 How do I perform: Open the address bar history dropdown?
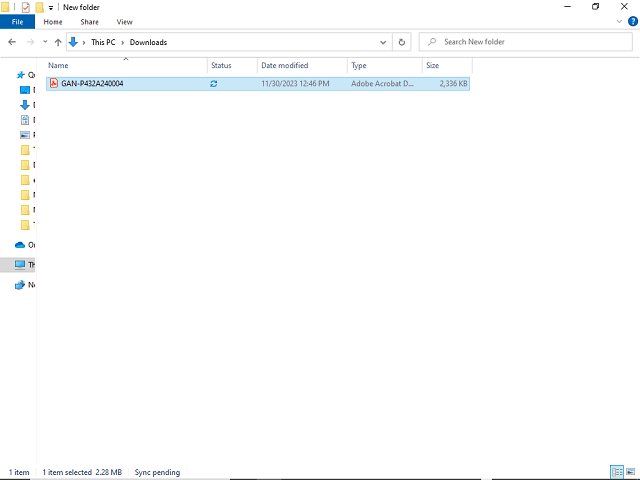pos(383,42)
